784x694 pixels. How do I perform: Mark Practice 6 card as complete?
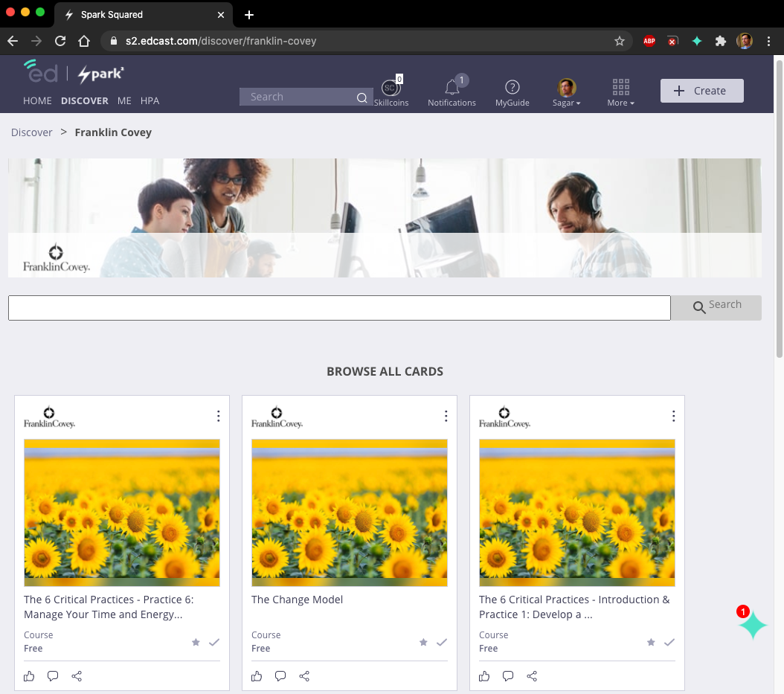click(x=214, y=642)
